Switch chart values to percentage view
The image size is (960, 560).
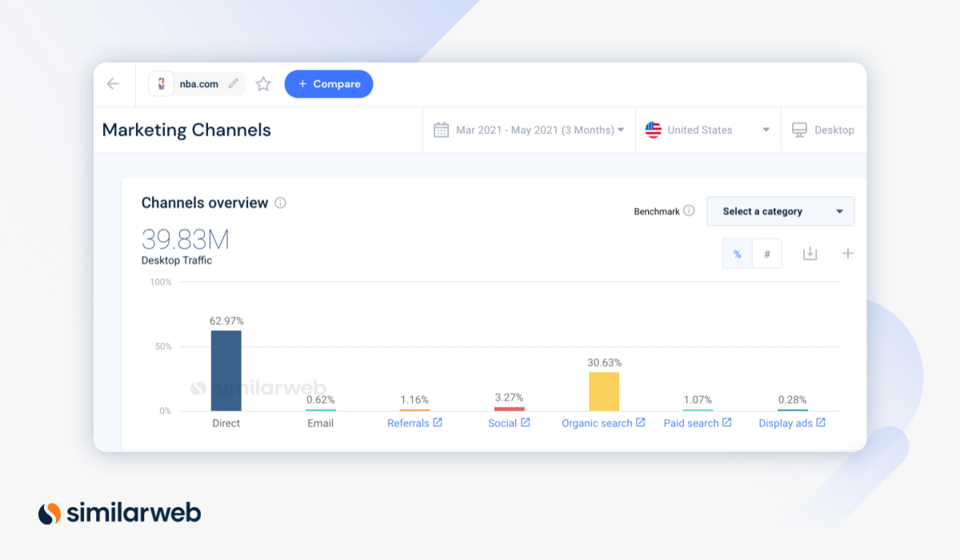[737, 253]
